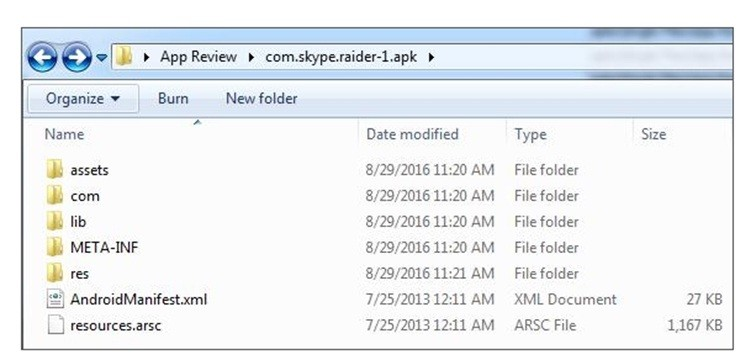The width and height of the screenshot is (756, 360).
Task: Go forward with the blue Forward arrow
Action: (x=77, y=57)
